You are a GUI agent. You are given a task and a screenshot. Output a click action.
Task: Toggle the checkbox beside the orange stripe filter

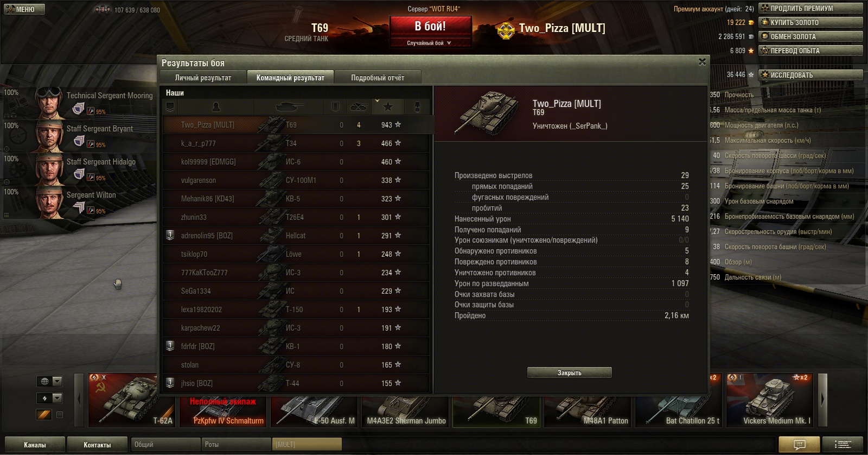(60, 415)
